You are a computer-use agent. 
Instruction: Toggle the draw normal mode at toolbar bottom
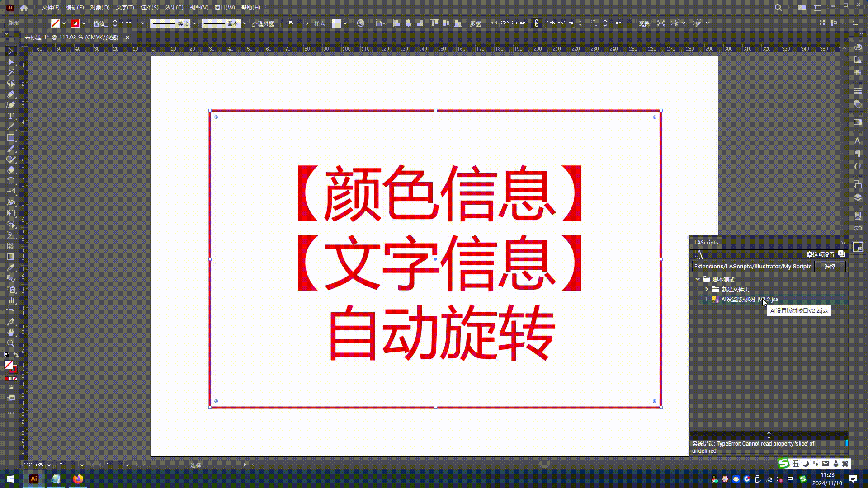[x=11, y=387]
